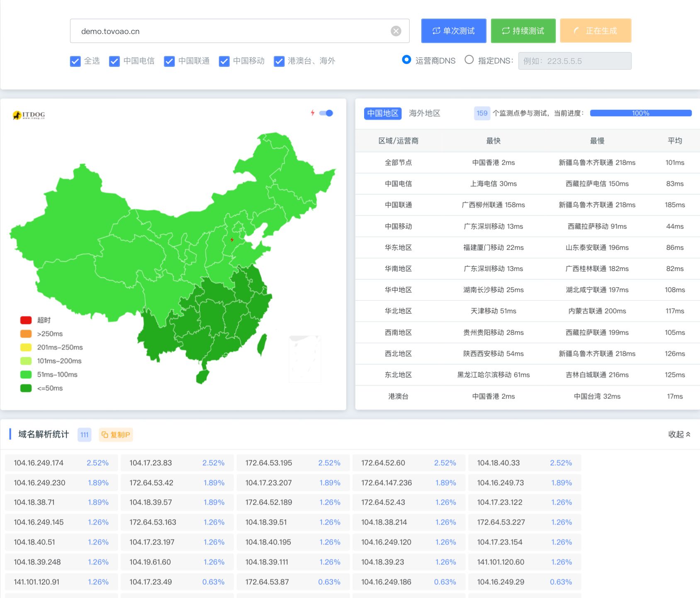
Task: Select the 华北地区 row
Action: coord(527,311)
